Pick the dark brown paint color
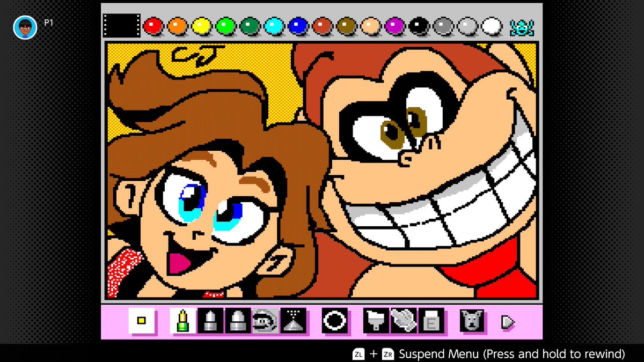The width and height of the screenshot is (644, 362). (347, 26)
